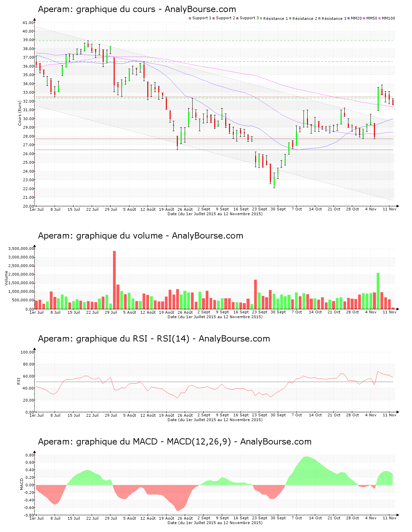Click the Support 1 legend color square
The width and height of the screenshot is (412, 532).
click(x=190, y=18)
